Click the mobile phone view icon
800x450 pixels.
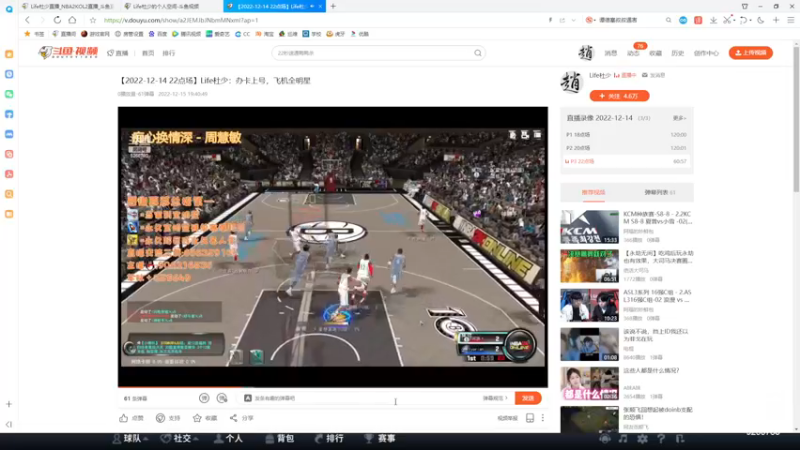pos(530,418)
